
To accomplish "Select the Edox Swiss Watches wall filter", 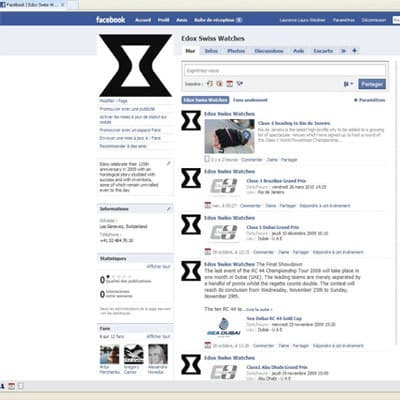I will [x=205, y=100].
